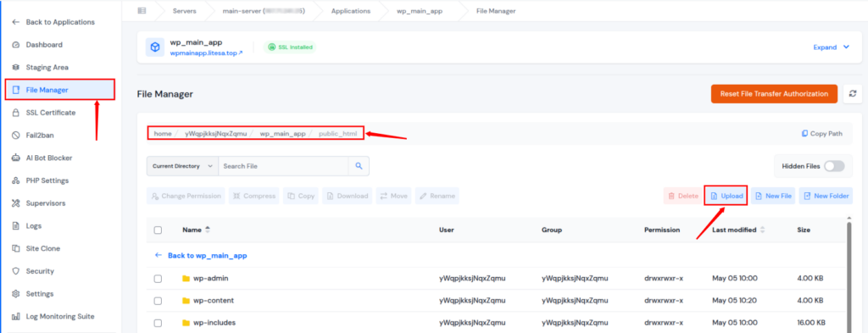
Task: Check the select-all checkbox in header
Action: pyautogui.click(x=158, y=230)
